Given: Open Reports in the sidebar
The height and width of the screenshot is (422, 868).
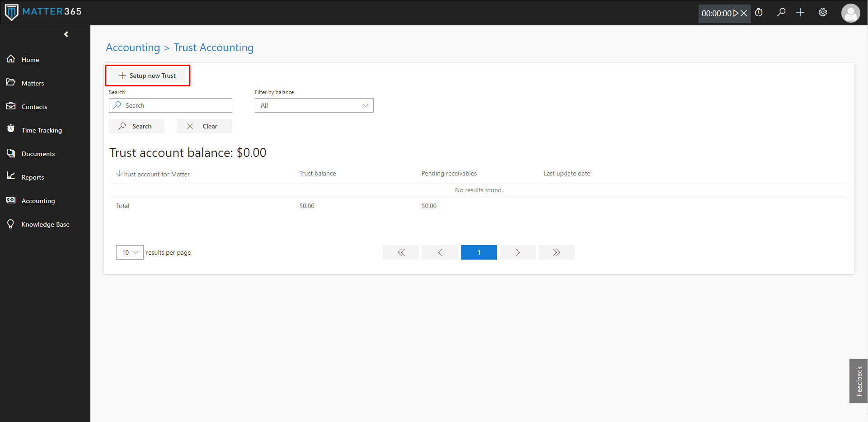Looking at the screenshot, I should click(x=33, y=177).
